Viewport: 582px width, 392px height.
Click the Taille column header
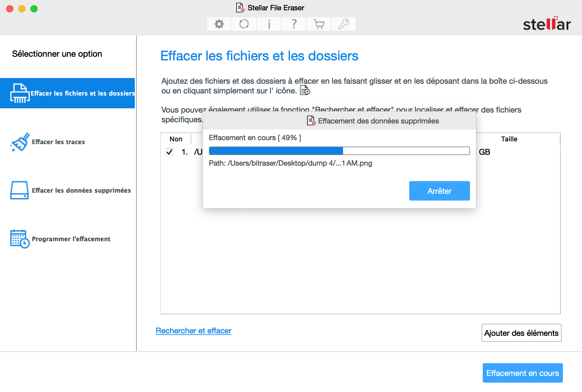(509, 139)
